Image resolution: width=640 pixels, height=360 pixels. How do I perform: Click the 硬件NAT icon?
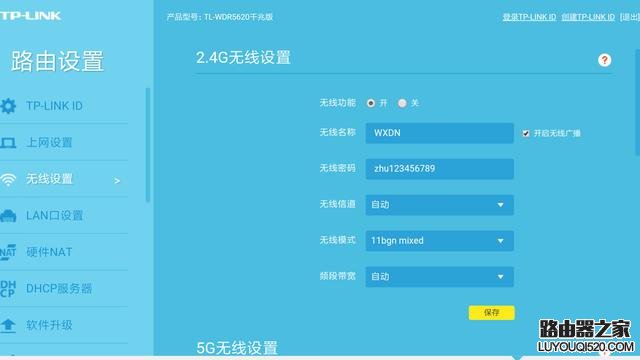8,252
